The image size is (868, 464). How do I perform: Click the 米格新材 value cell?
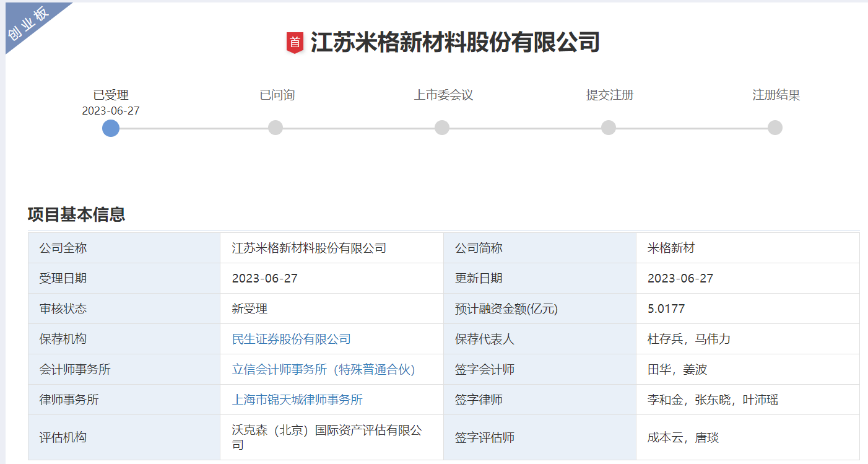pos(747,248)
